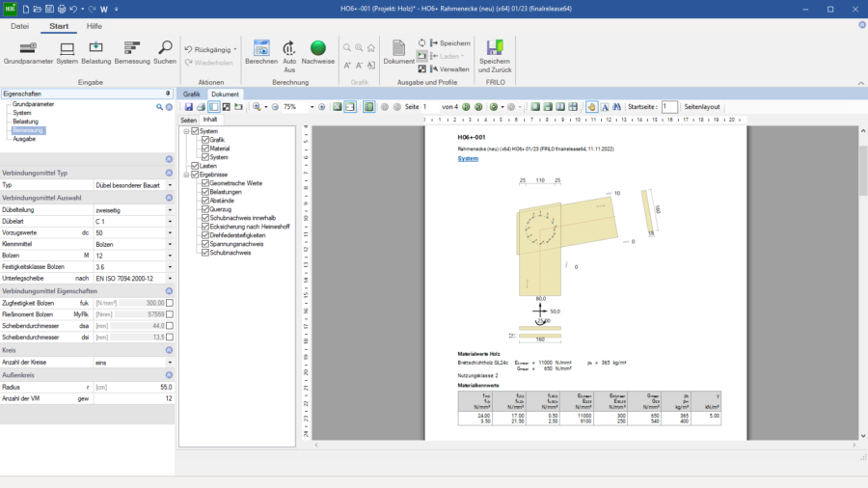Click the Bemessung ribbon icon
The height and width of the screenshot is (488, 868).
coord(132,48)
